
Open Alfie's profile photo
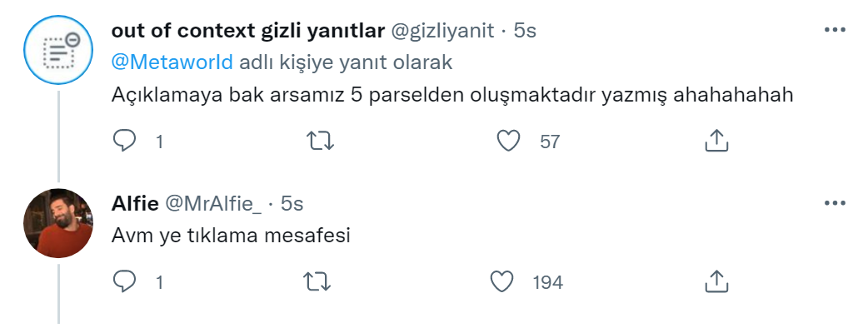[x=58, y=223]
